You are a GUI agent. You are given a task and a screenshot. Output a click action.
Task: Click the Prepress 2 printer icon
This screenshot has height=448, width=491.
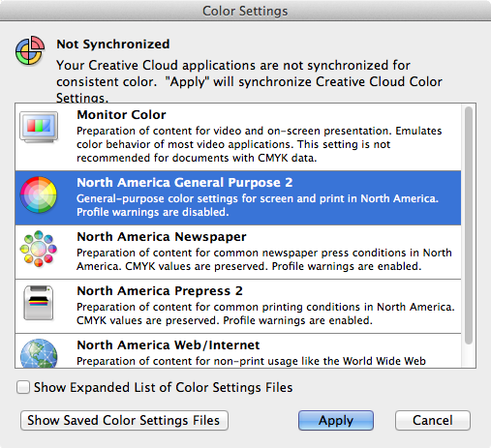[39, 303]
